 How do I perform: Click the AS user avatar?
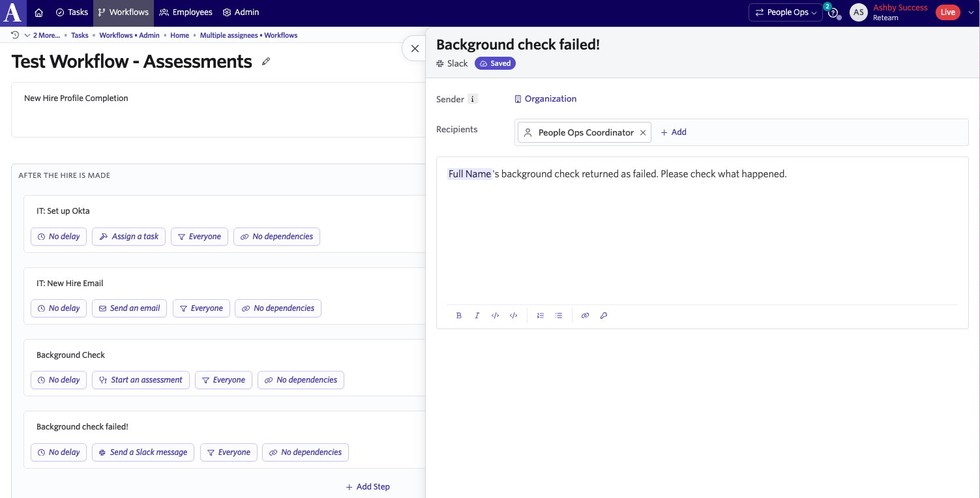(859, 12)
